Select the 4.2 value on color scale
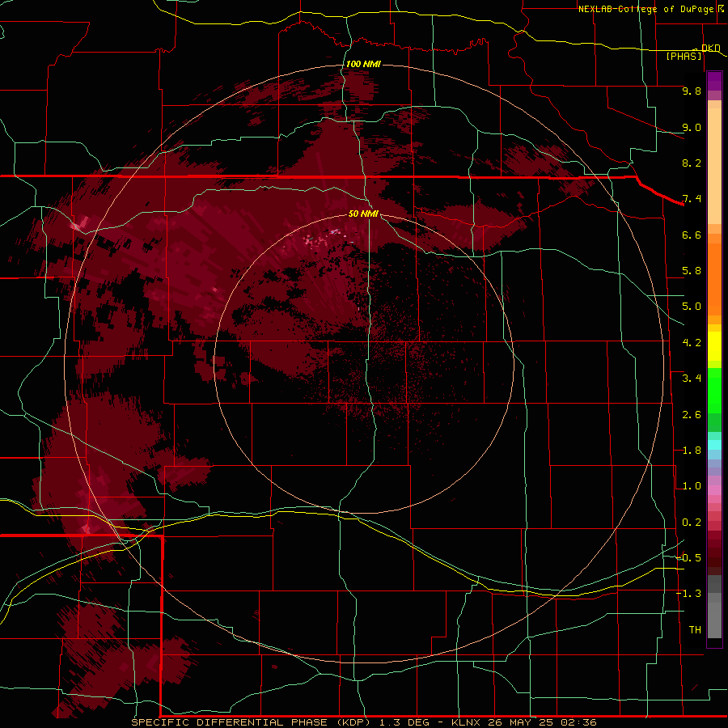 point(692,343)
